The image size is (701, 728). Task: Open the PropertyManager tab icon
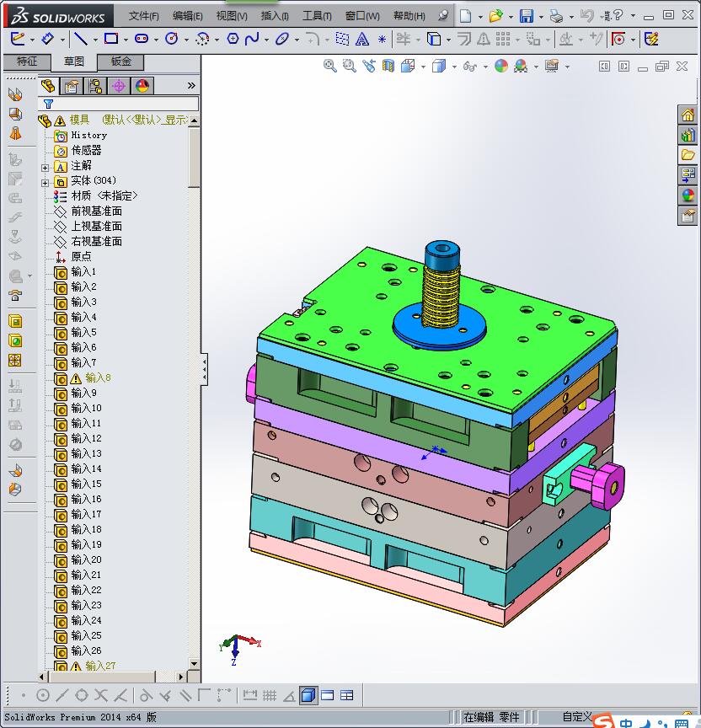[x=72, y=86]
